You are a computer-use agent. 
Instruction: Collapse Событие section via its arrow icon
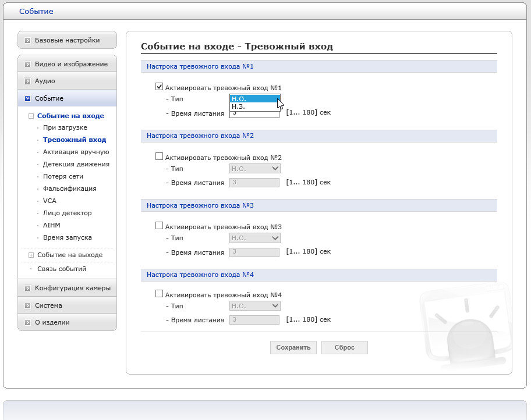click(x=27, y=99)
